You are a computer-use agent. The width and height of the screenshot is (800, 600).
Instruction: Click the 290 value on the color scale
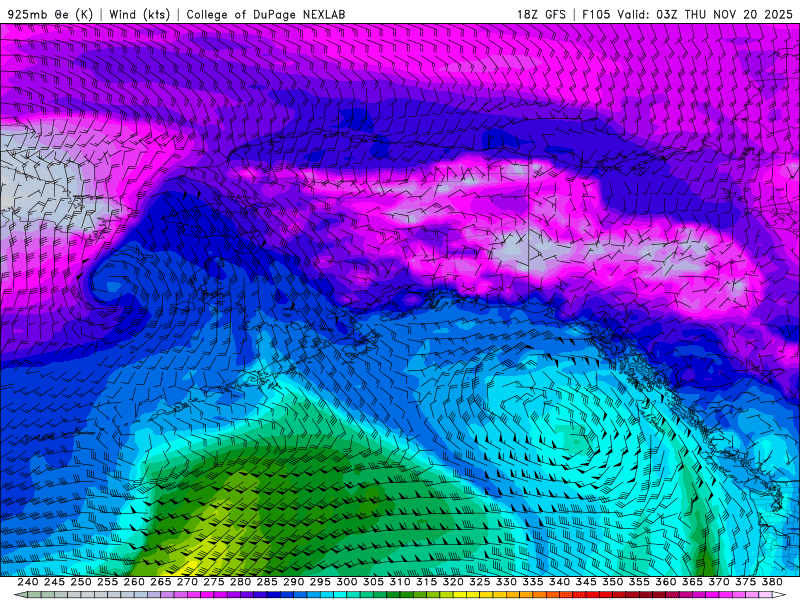(293, 582)
